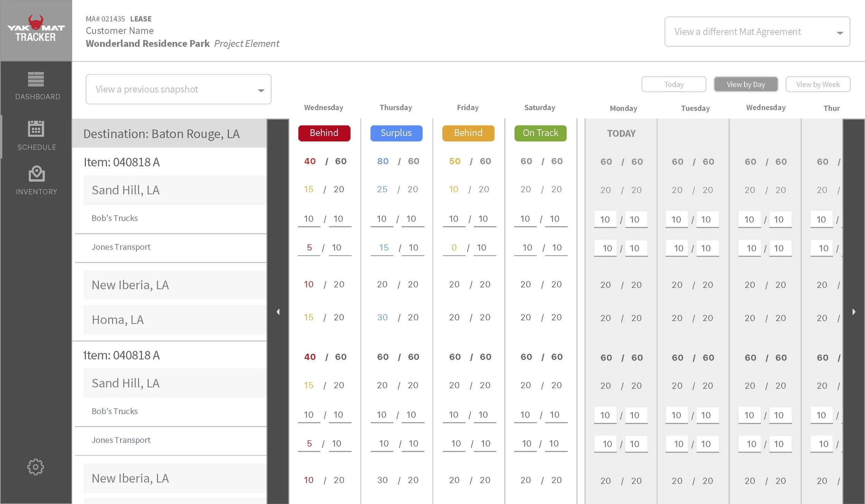Switch to View by Day mode
865x504 pixels.
746,84
